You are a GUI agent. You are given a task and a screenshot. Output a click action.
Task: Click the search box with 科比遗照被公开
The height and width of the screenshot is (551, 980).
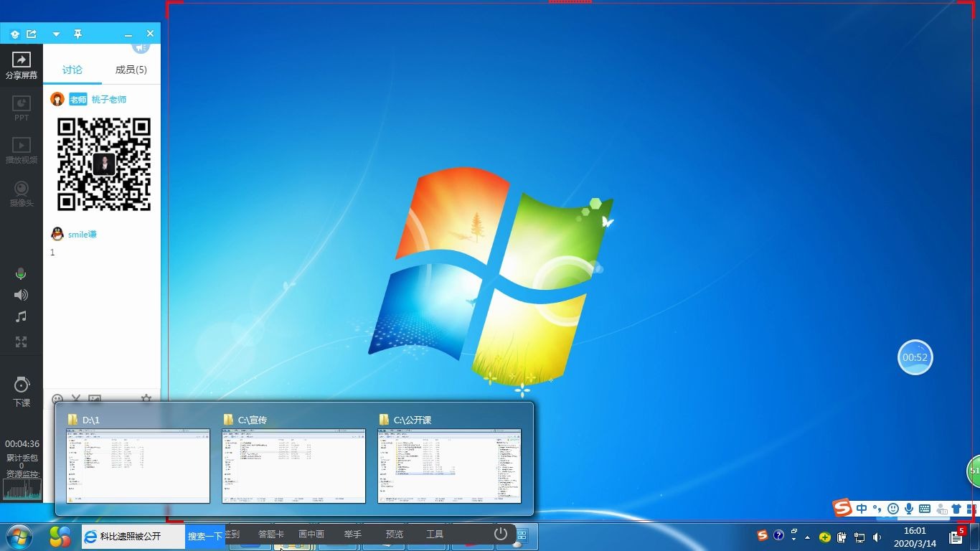click(x=133, y=536)
